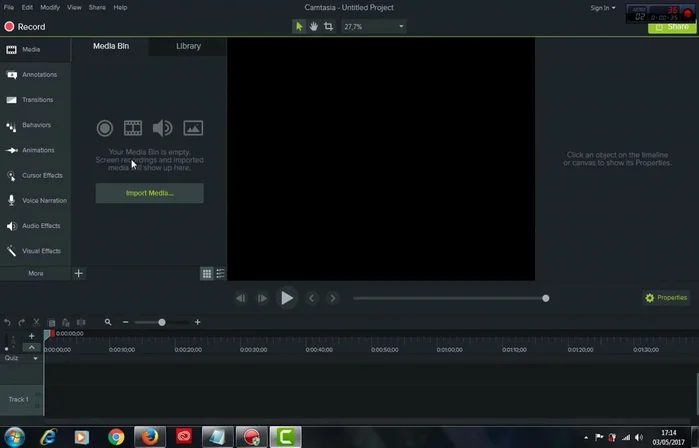Image resolution: width=699 pixels, height=448 pixels.
Task: Jump to next media with right chevron
Action: 333,298
